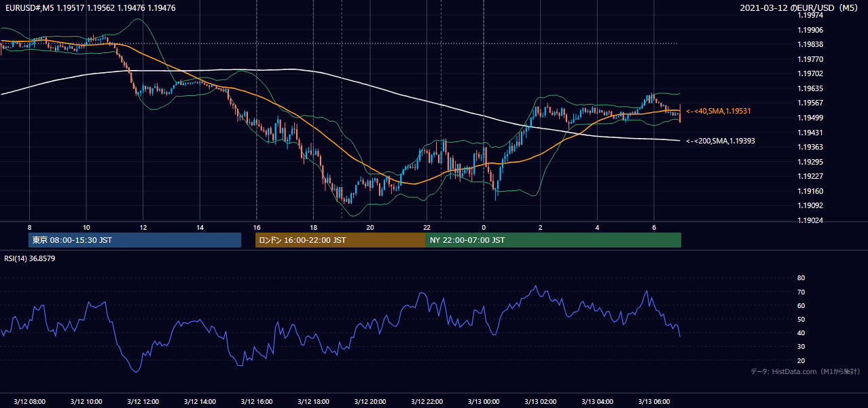This screenshot has width=868, height=408.
Task: Click price axis value 1.19363
Action: tap(810, 147)
